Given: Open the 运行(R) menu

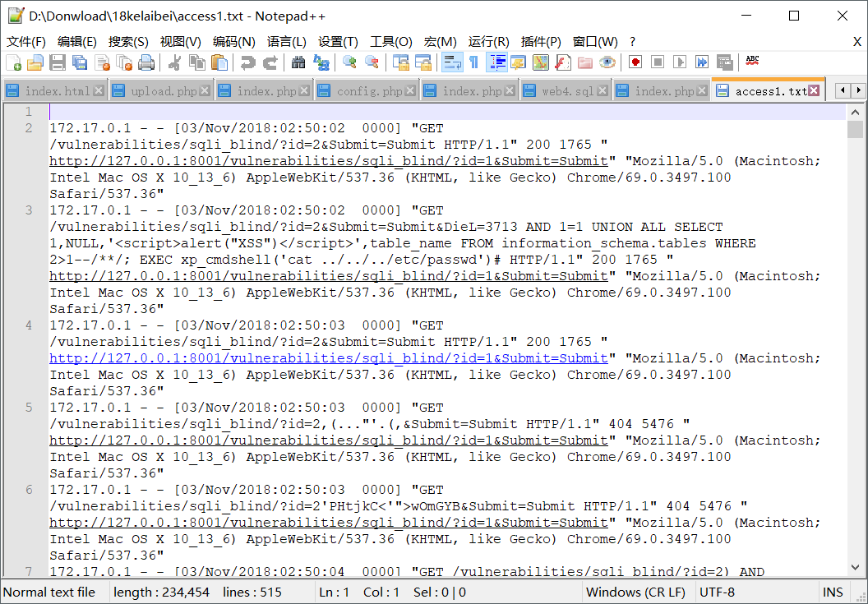Looking at the screenshot, I should click(x=489, y=42).
